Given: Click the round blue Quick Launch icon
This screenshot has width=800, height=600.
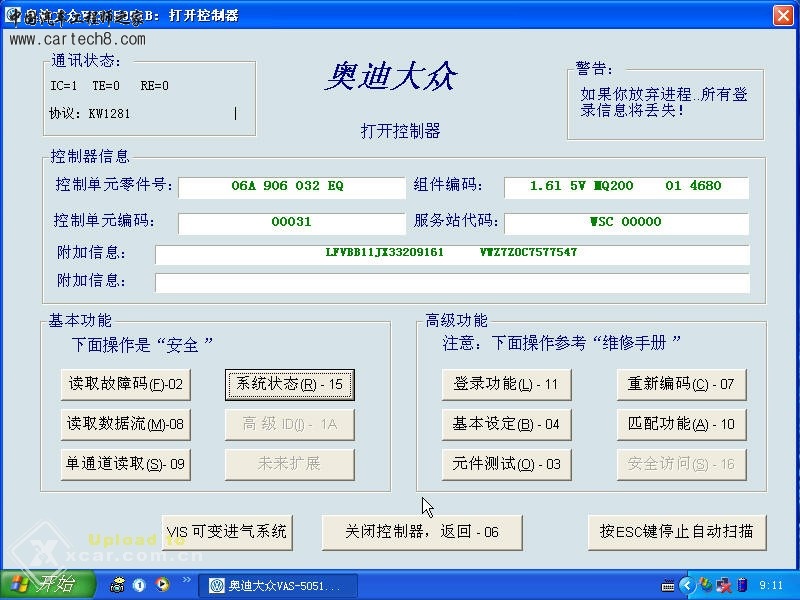Looking at the screenshot, I should pos(139,585).
